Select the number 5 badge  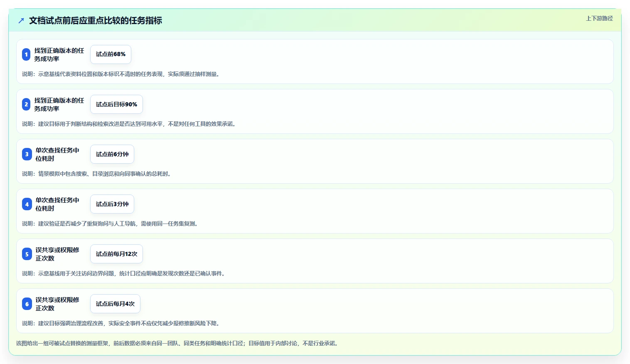click(x=27, y=254)
